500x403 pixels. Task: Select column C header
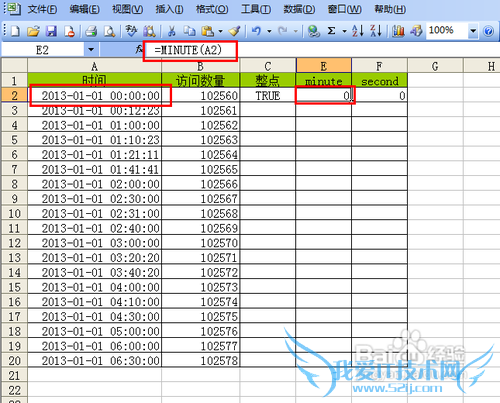[x=268, y=66]
